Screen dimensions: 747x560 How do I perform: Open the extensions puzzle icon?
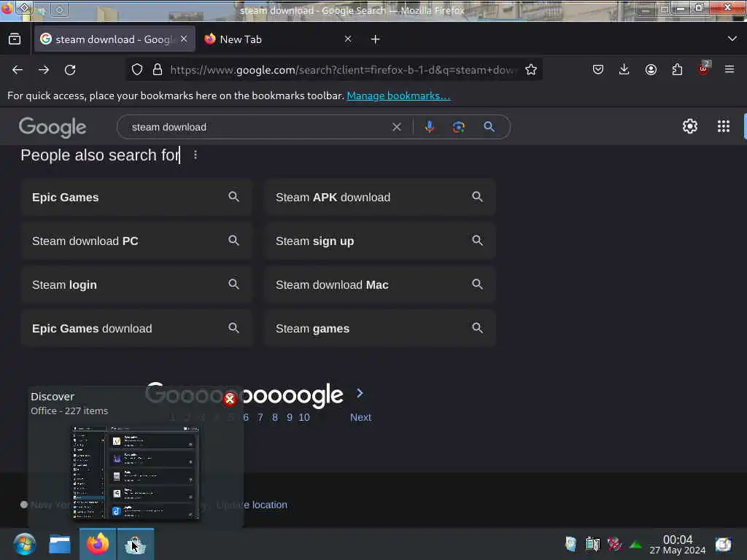pos(677,70)
